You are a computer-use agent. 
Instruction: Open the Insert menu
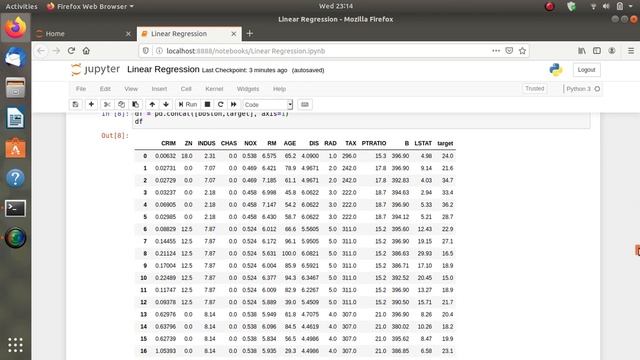click(159, 89)
